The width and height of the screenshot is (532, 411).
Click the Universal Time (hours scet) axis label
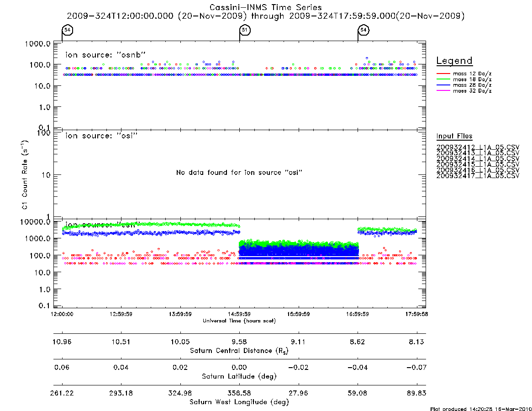tap(239, 321)
